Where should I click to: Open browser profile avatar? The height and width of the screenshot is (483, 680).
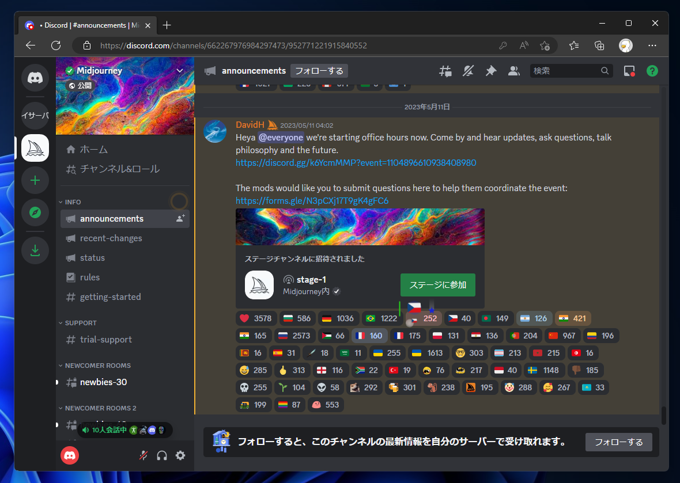625,46
